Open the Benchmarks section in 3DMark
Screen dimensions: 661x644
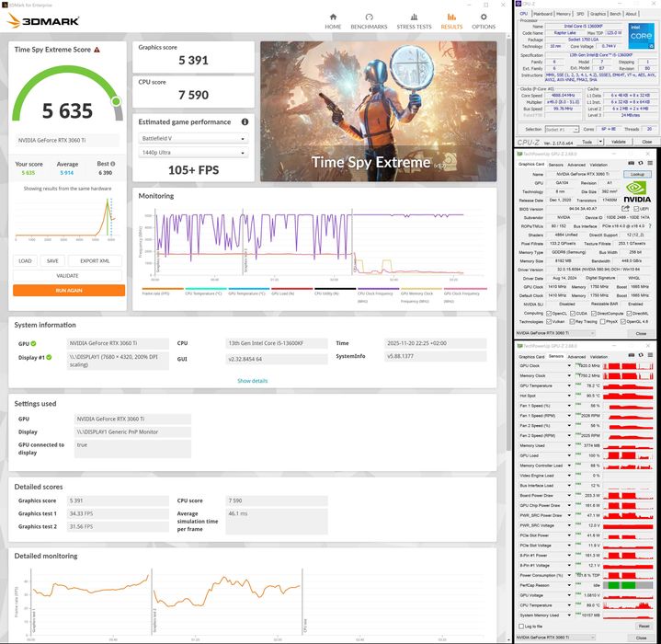(369, 21)
